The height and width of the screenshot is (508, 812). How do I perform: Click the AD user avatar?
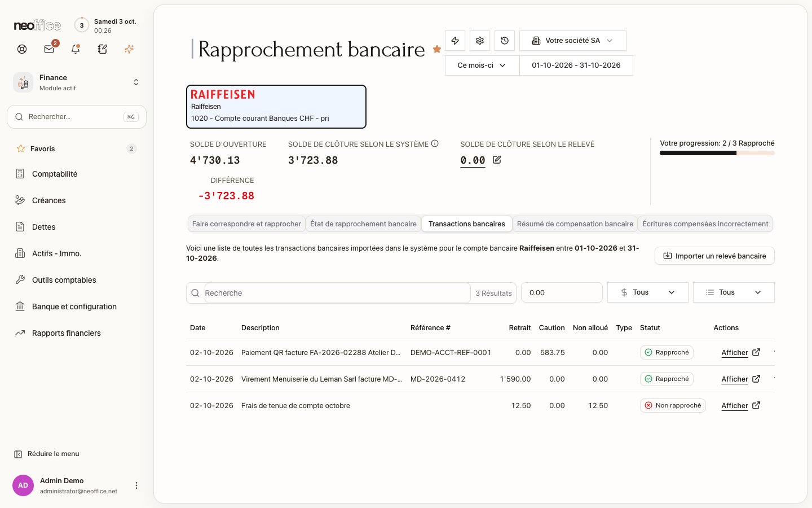click(23, 485)
